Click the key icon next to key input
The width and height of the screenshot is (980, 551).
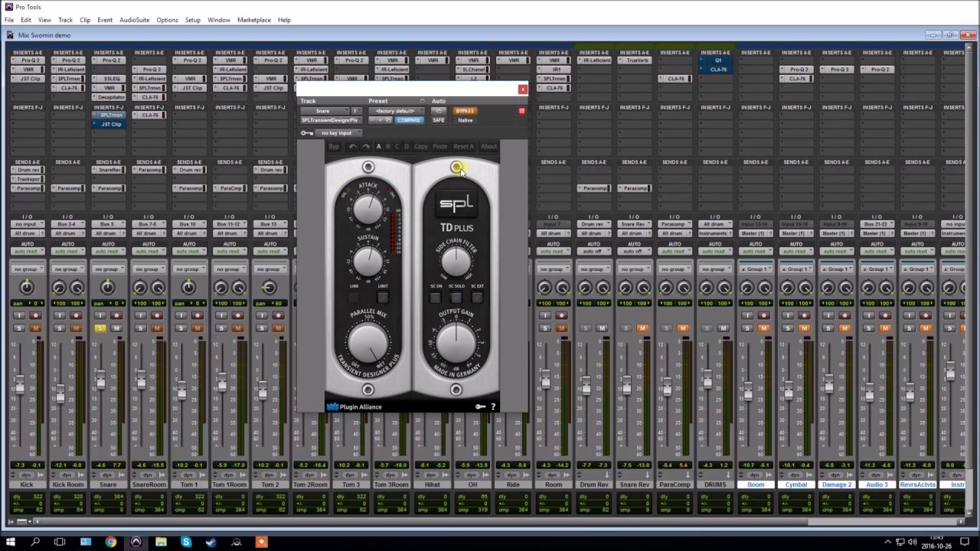[x=307, y=133]
